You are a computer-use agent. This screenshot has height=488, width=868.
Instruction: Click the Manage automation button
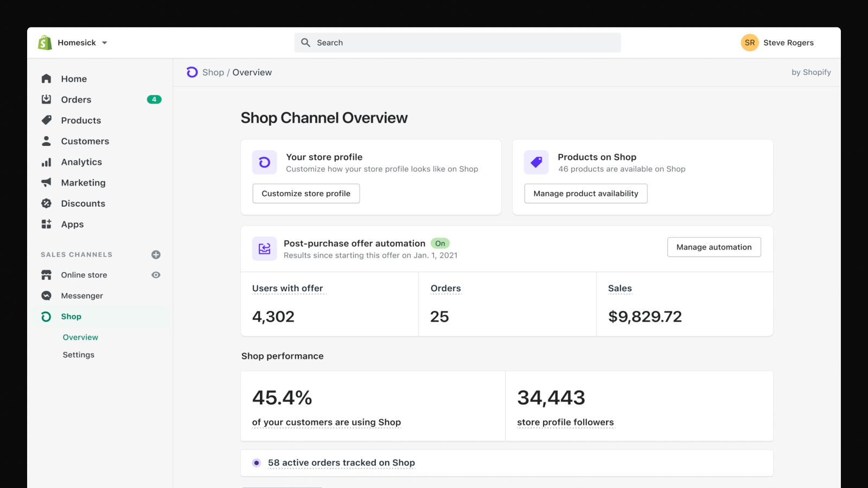713,247
